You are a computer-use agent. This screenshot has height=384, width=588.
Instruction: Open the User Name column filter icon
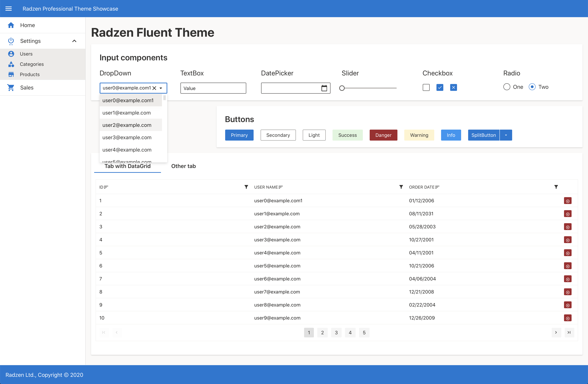tap(401, 187)
